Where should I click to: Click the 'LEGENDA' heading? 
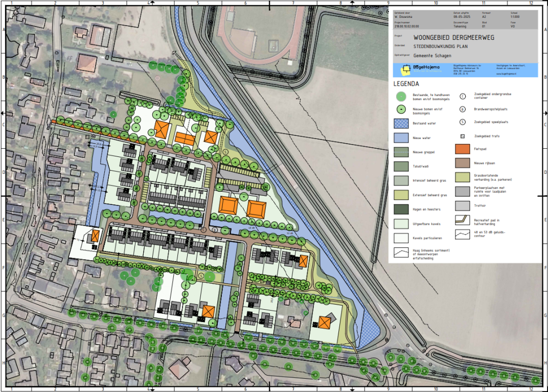[406, 83]
